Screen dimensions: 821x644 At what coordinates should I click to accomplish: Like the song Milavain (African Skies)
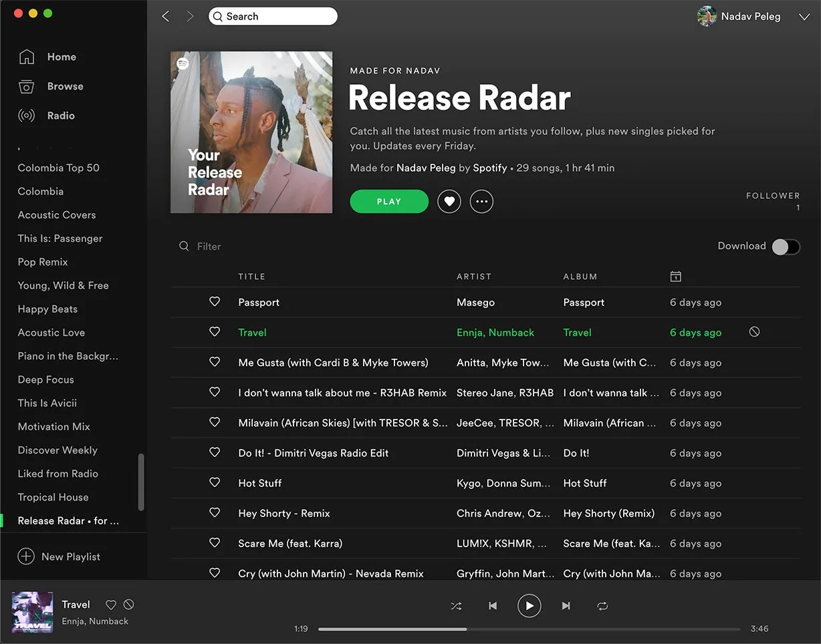pos(215,422)
